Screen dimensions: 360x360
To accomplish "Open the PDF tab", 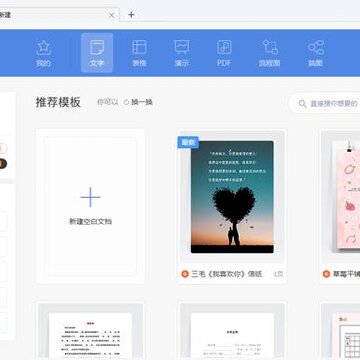I will click(x=224, y=53).
